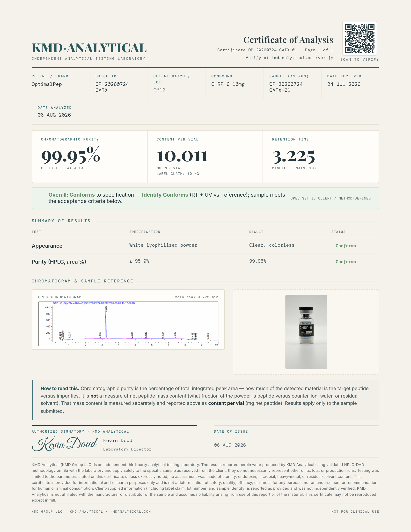
Task: Click the 3.225 retention time value
Action: tap(294, 157)
